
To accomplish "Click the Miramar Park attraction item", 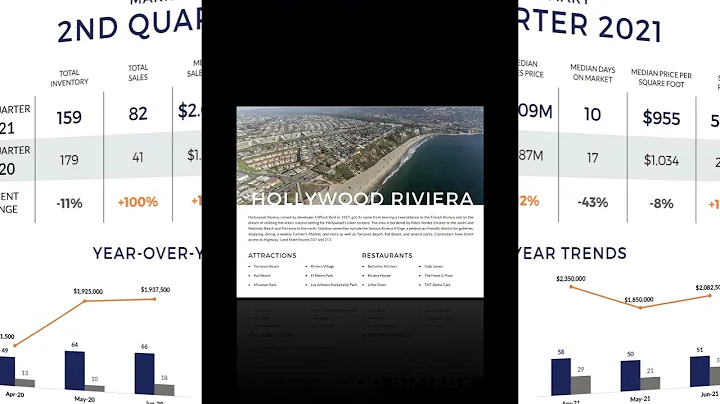I will [265, 285].
